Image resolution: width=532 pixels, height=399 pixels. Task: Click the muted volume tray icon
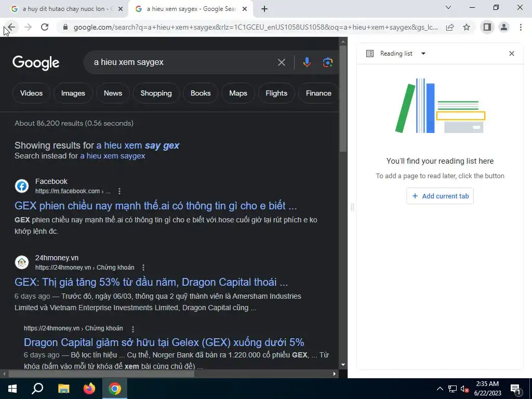465,389
